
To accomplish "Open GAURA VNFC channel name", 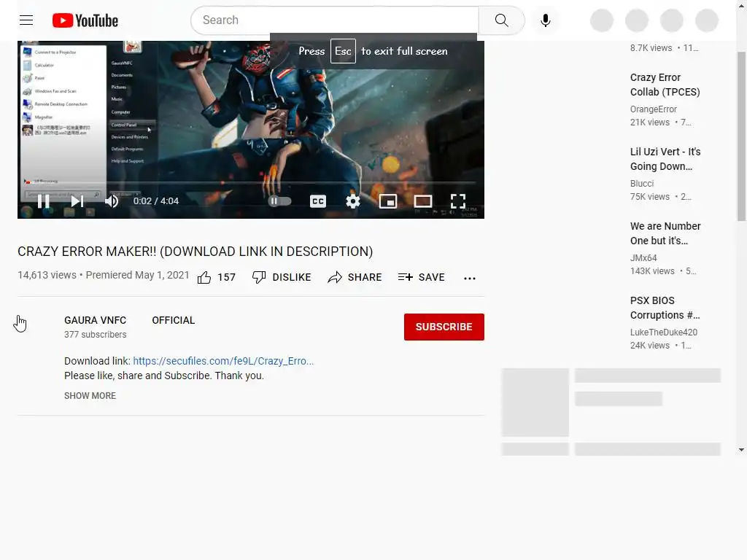I will (96, 321).
